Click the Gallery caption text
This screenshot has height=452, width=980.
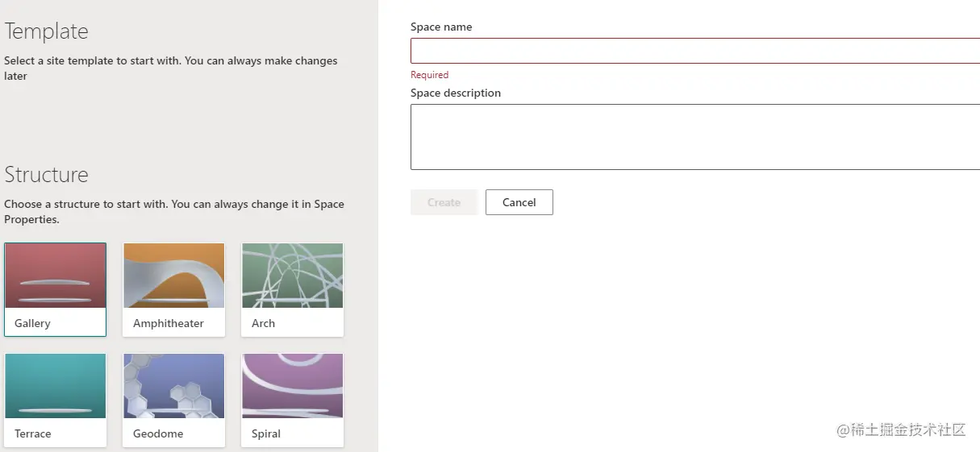(32, 323)
